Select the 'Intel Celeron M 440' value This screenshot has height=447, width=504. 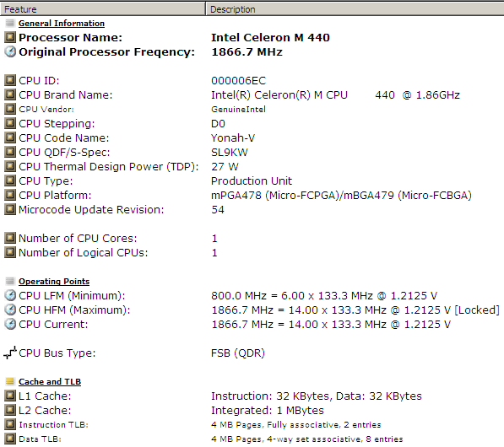click(270, 38)
